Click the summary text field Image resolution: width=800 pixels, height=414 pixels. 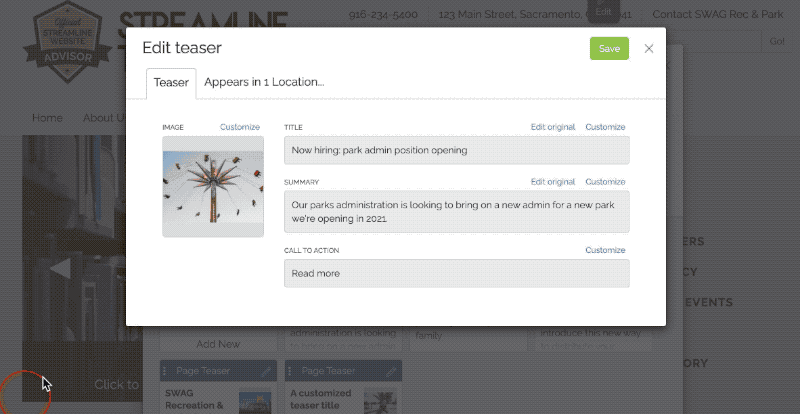[x=457, y=212]
